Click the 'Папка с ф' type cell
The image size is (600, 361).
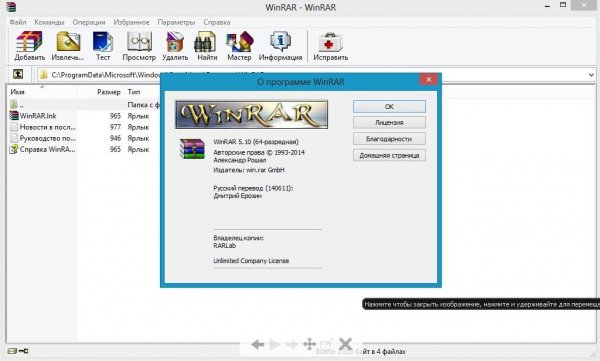coord(143,104)
